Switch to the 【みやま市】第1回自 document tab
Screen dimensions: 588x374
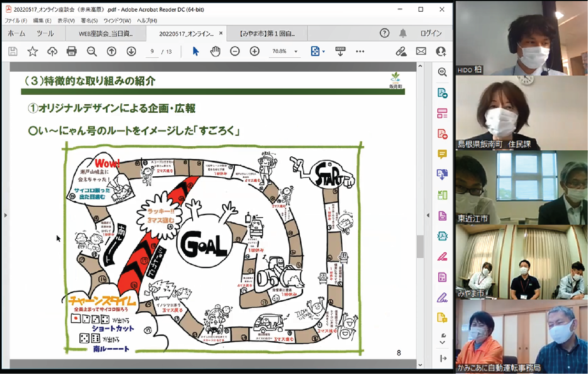267,34
